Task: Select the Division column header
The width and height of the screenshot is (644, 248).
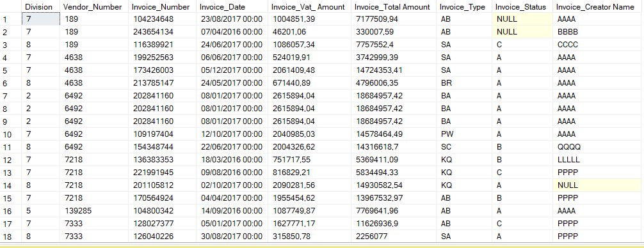Action: [x=41, y=7]
